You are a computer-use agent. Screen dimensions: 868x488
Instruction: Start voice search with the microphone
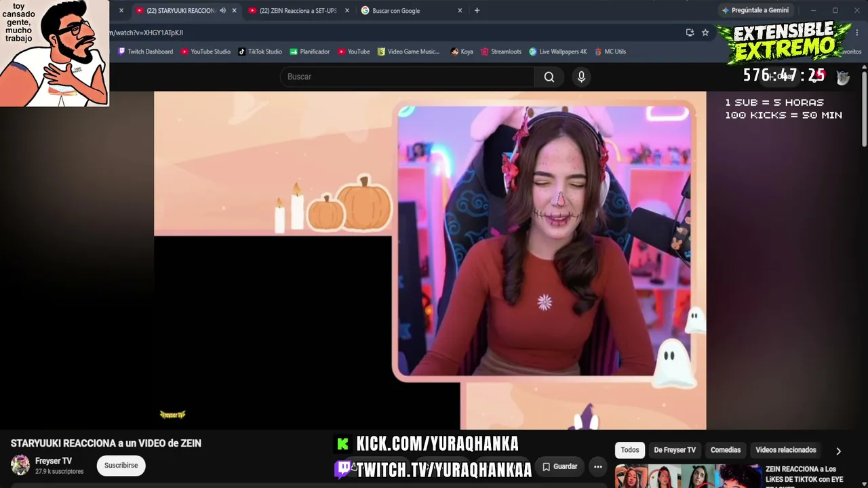581,77
